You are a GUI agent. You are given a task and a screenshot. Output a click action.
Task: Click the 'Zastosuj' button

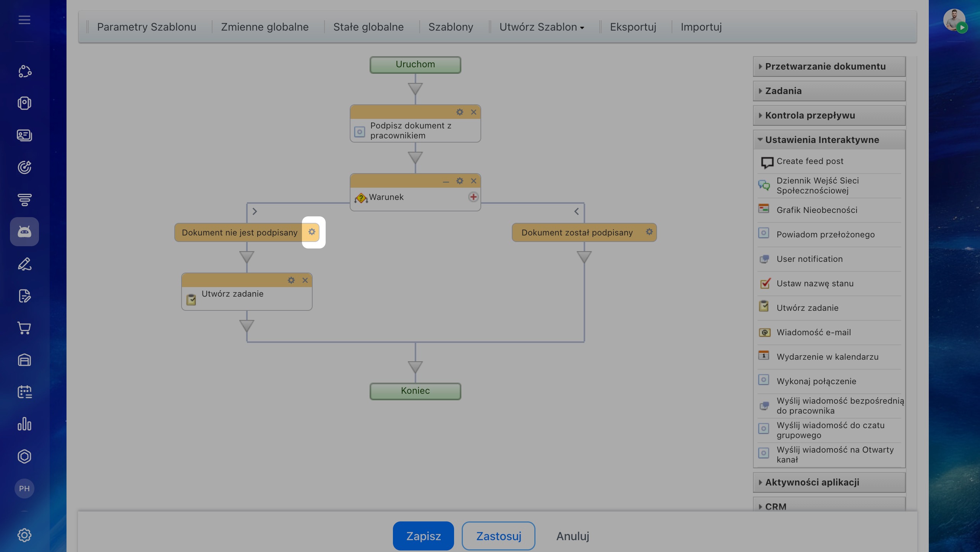tap(498, 536)
